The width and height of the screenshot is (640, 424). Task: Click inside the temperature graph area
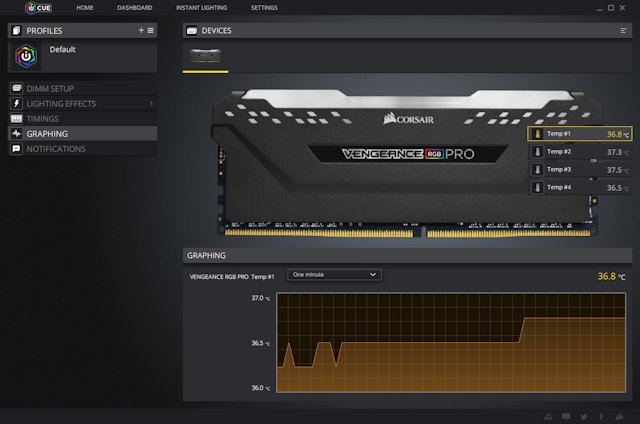click(x=451, y=342)
